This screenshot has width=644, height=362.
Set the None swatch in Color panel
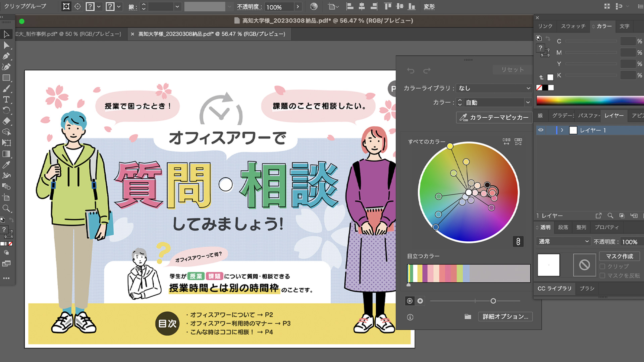coord(539,87)
